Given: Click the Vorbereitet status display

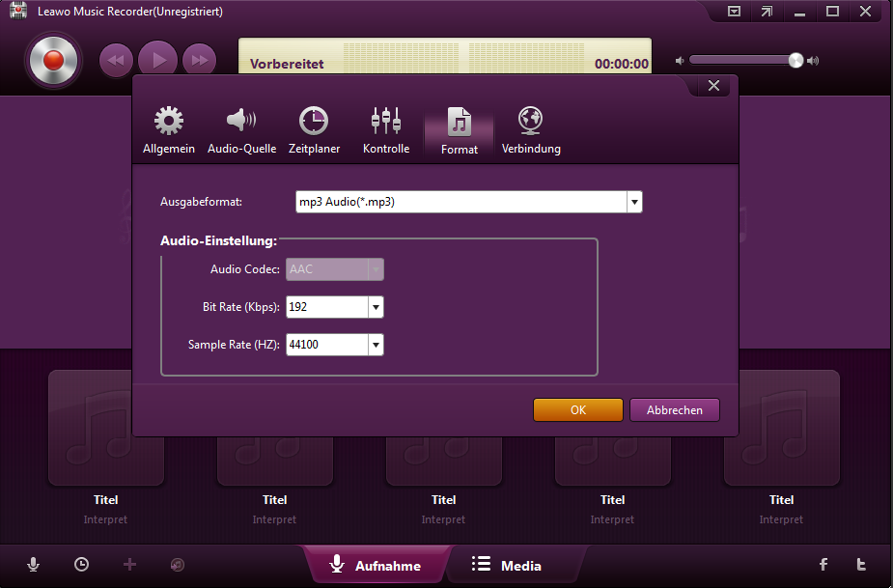Looking at the screenshot, I should pyautogui.click(x=287, y=64).
